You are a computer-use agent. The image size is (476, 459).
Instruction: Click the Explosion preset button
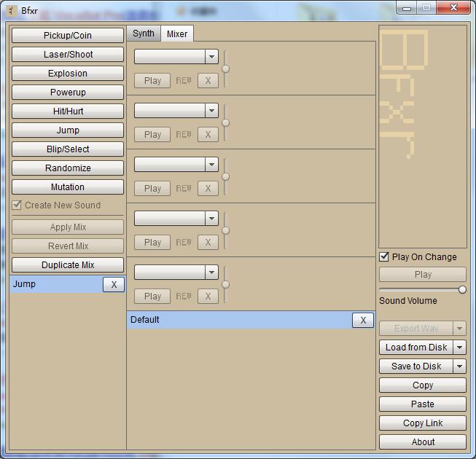[x=68, y=74]
